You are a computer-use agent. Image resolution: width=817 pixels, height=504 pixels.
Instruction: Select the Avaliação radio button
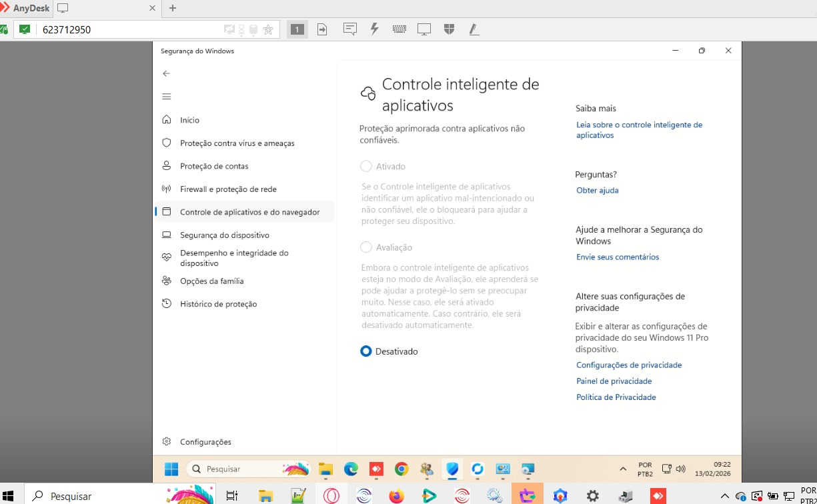(365, 247)
